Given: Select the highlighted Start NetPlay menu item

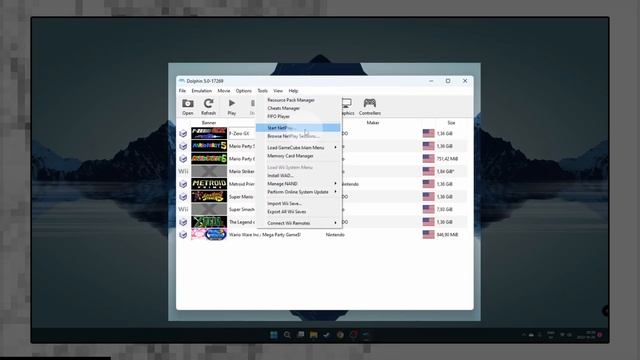Looking at the screenshot, I should pyautogui.click(x=298, y=128).
